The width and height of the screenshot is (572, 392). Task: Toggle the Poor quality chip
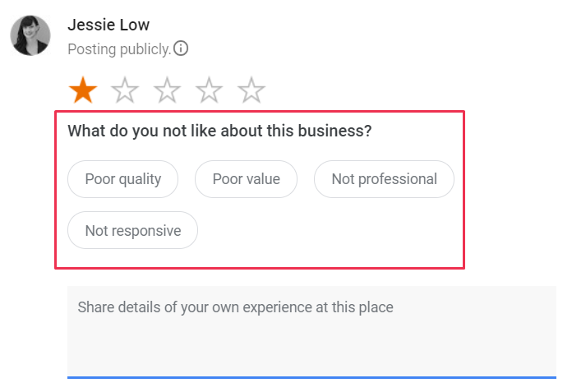[122, 179]
